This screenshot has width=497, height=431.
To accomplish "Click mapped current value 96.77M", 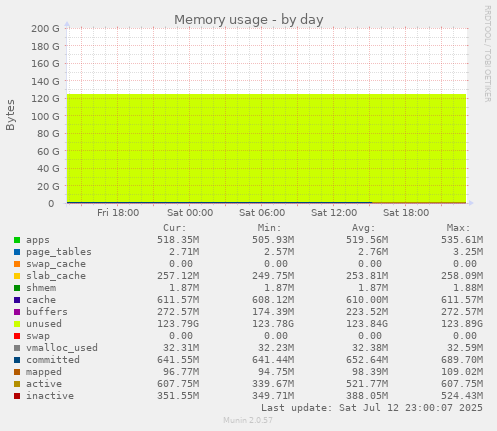I will (x=181, y=372).
